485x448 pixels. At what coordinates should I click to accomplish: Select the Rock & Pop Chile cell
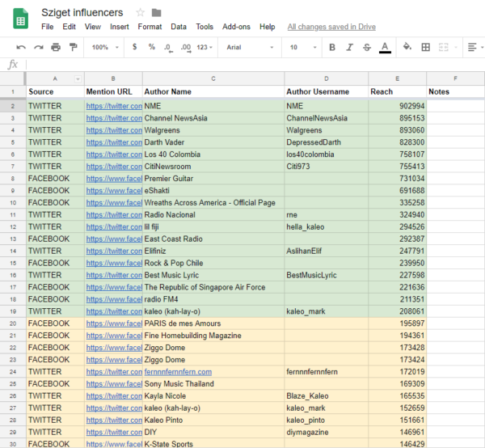coord(213,263)
